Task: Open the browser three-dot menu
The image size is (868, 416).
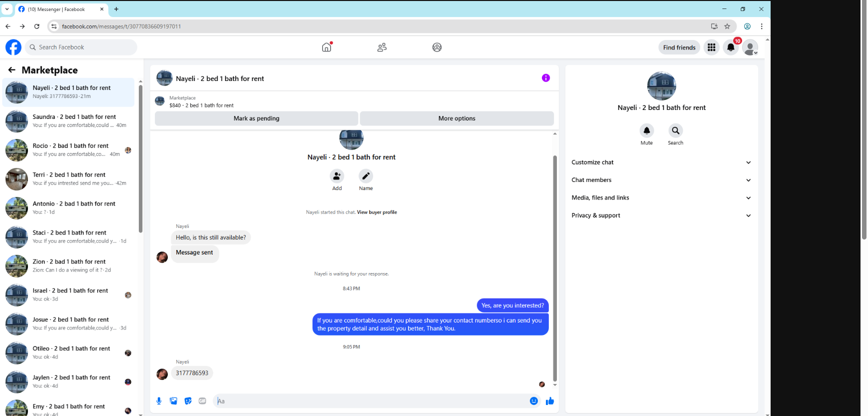Action: (x=762, y=26)
